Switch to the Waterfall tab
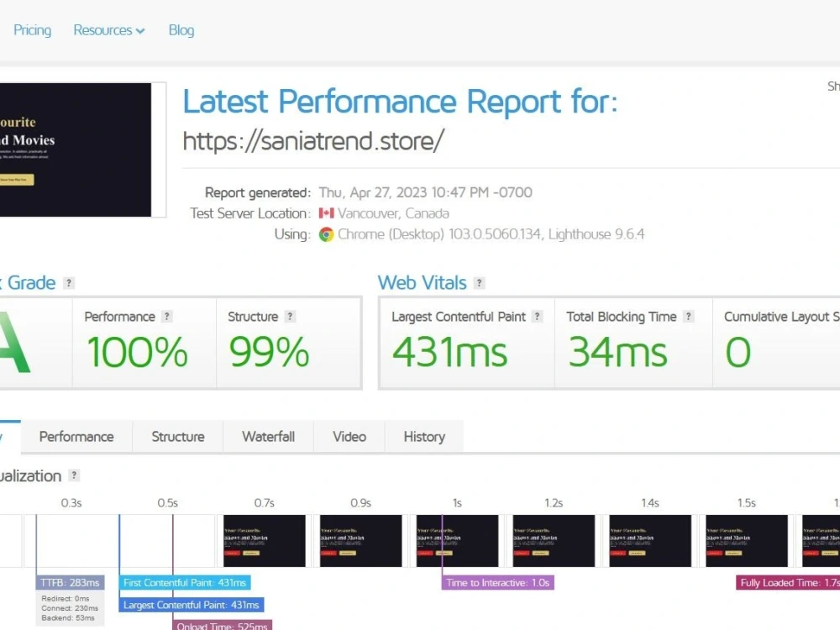This screenshot has width=840, height=630. (x=269, y=437)
